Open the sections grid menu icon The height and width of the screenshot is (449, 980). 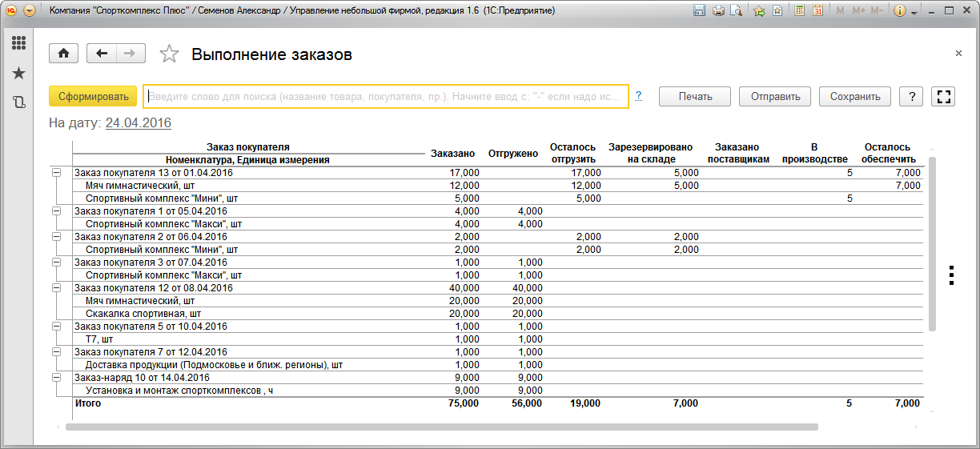click(x=18, y=43)
